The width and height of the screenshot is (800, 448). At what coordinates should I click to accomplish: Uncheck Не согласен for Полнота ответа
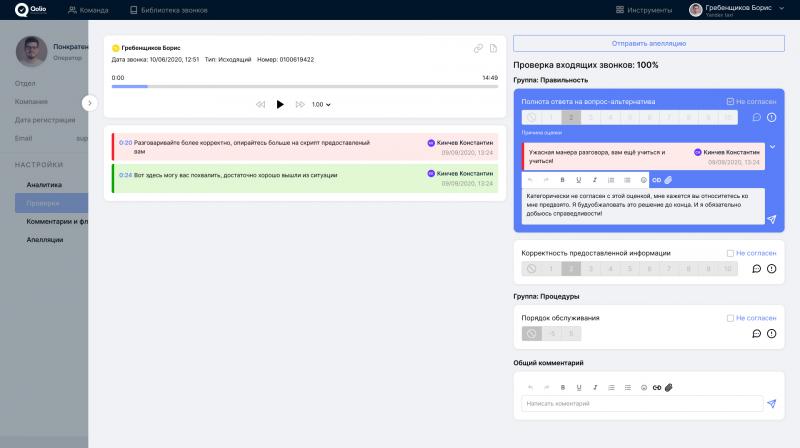click(x=731, y=102)
